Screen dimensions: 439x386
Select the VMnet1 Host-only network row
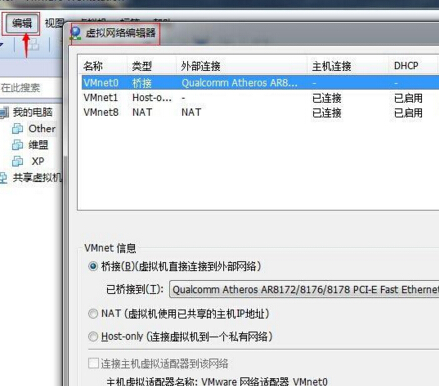pos(260,98)
